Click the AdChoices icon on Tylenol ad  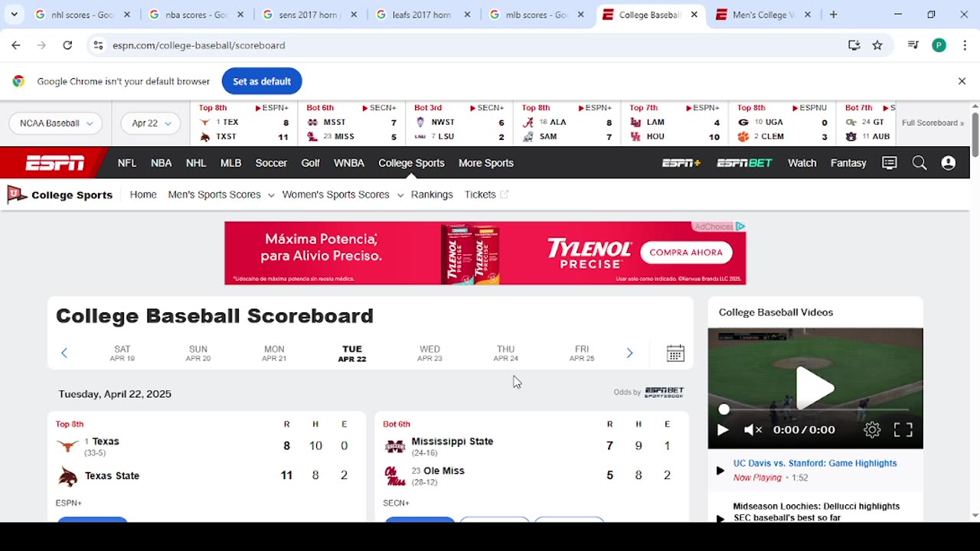pyautogui.click(x=740, y=227)
